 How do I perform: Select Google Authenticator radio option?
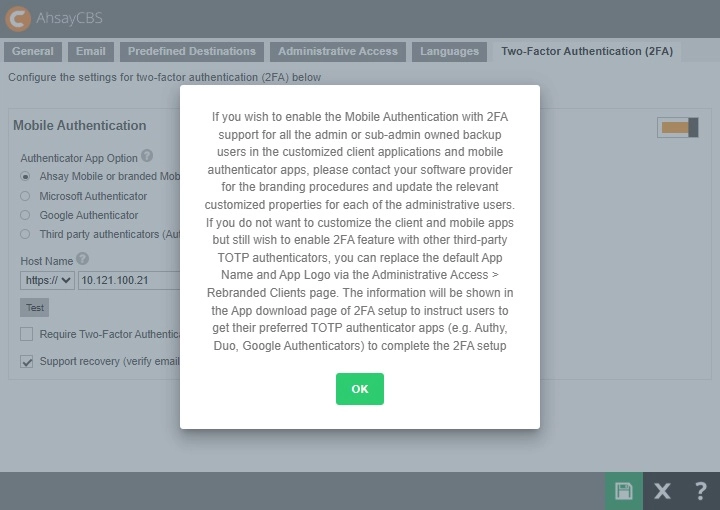tap(25, 215)
